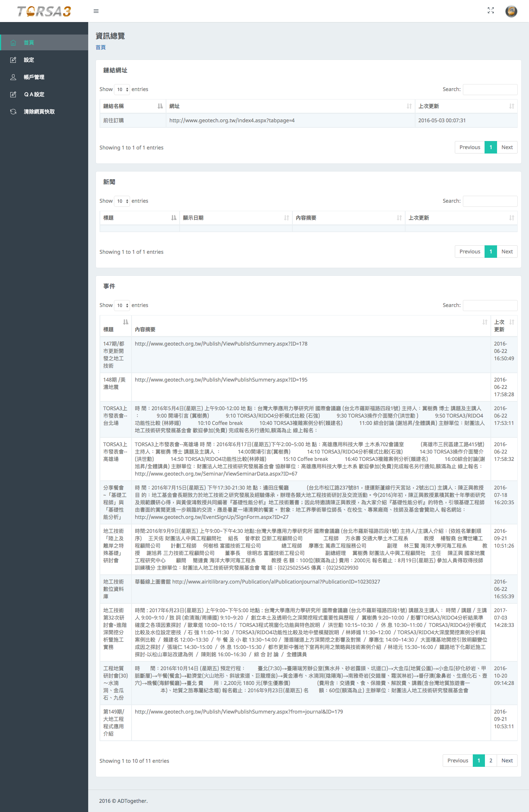The height and width of the screenshot is (812, 529).
Task: Select Q A 設定 sidebar item
Action: click(x=34, y=94)
